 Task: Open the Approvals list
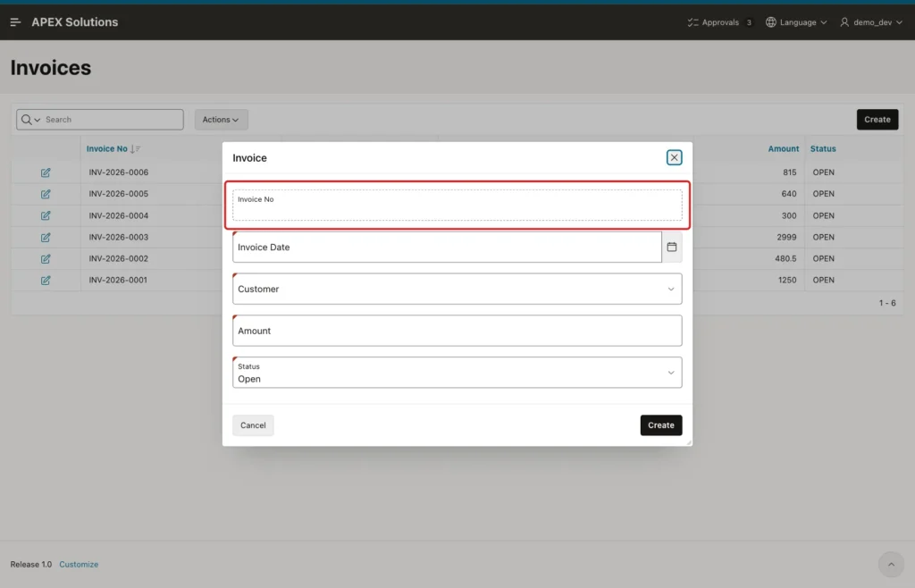pos(720,22)
